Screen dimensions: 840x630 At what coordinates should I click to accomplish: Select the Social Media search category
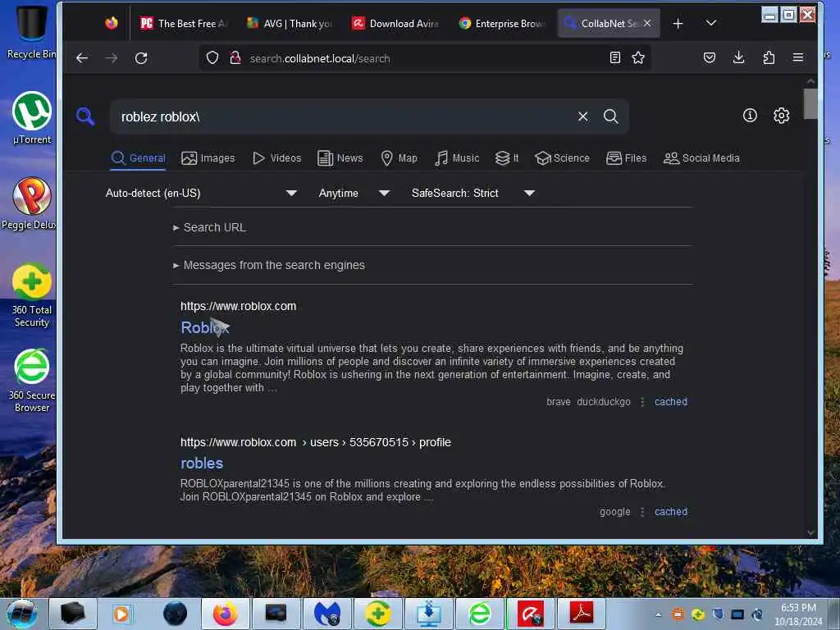point(701,158)
